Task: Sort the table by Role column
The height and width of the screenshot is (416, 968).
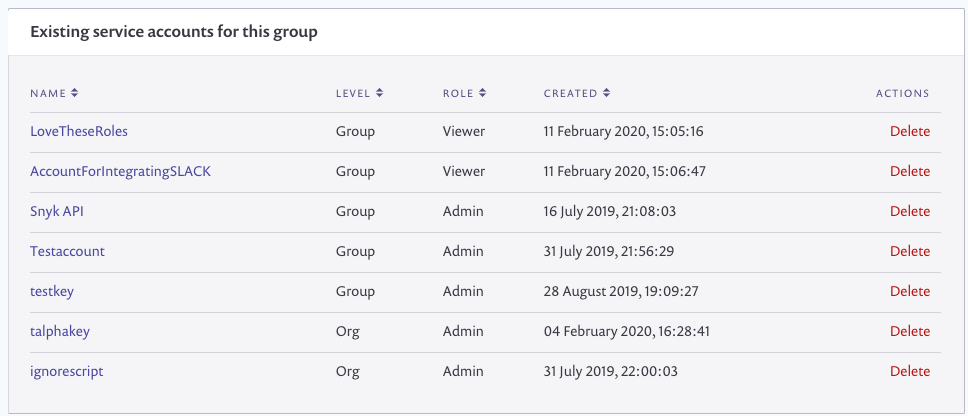Action: 464,93
